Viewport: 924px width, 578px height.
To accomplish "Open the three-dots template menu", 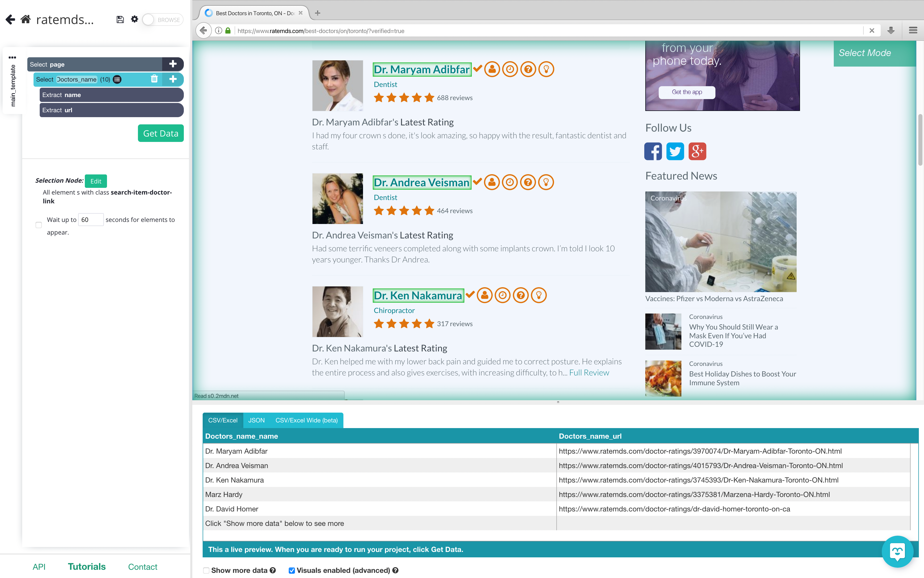I will [12, 57].
